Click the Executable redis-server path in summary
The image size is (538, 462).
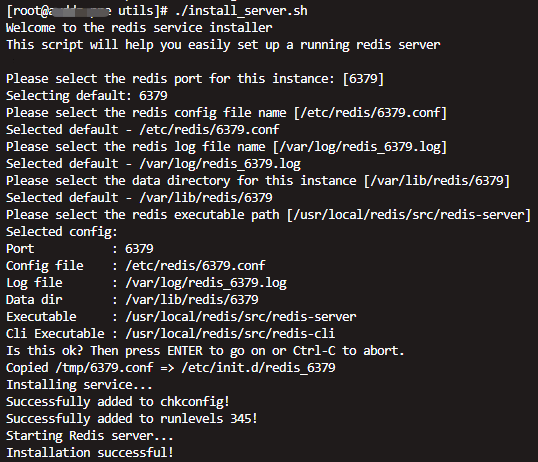tap(241, 317)
